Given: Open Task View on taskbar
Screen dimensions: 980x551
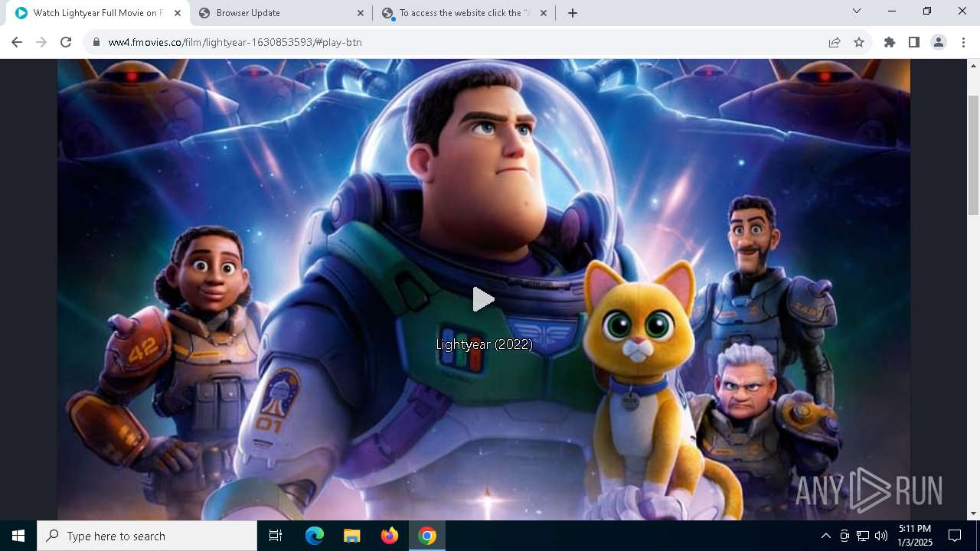Looking at the screenshot, I should point(276,536).
